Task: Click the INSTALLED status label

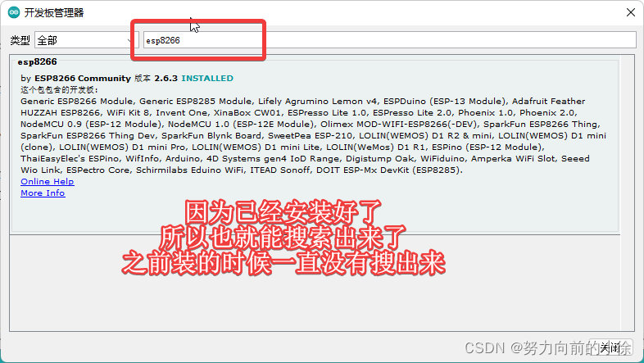Action: coord(207,79)
